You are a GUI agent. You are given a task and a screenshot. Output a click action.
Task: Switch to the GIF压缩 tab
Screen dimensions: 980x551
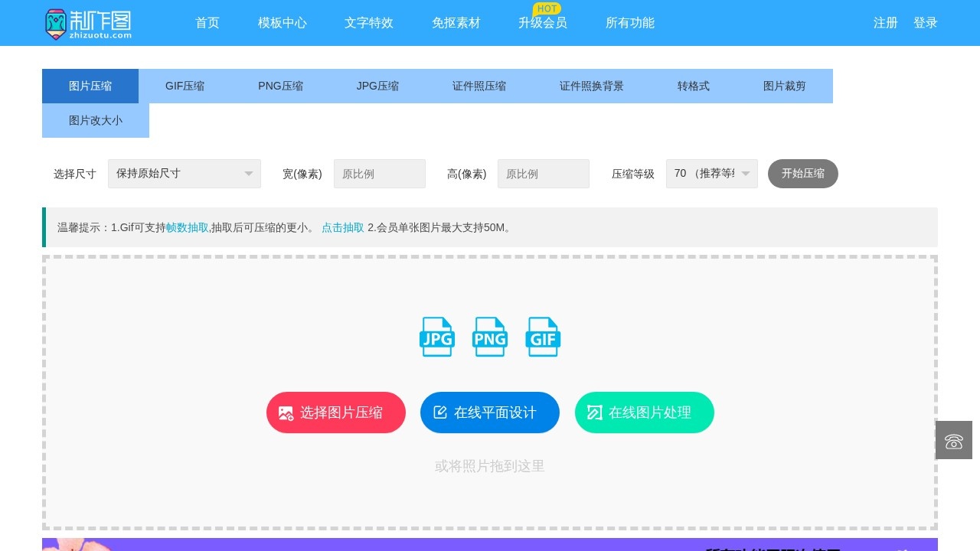[185, 86]
